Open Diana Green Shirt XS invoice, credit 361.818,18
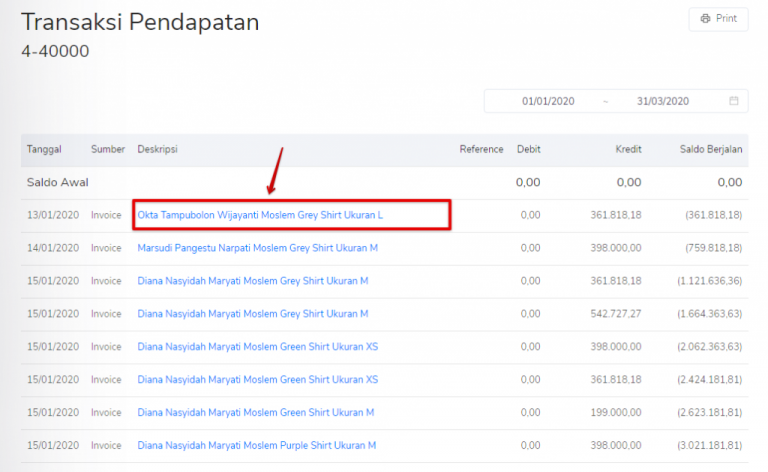 coord(257,380)
